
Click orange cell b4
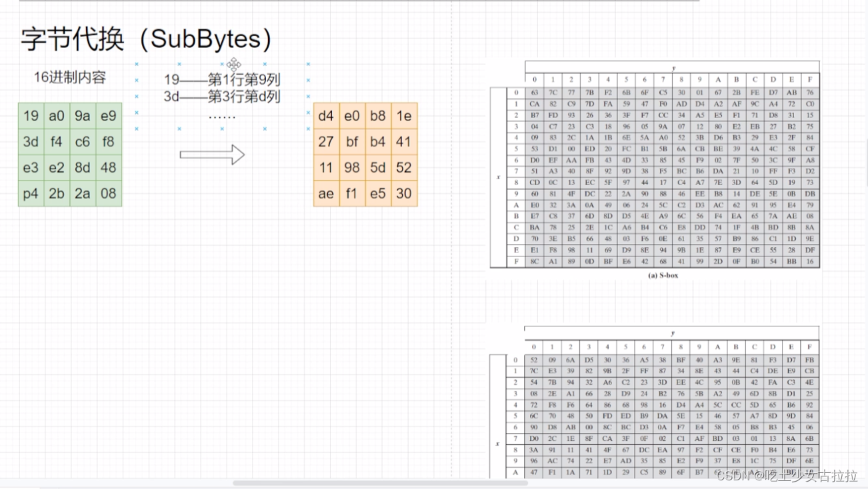click(x=378, y=142)
